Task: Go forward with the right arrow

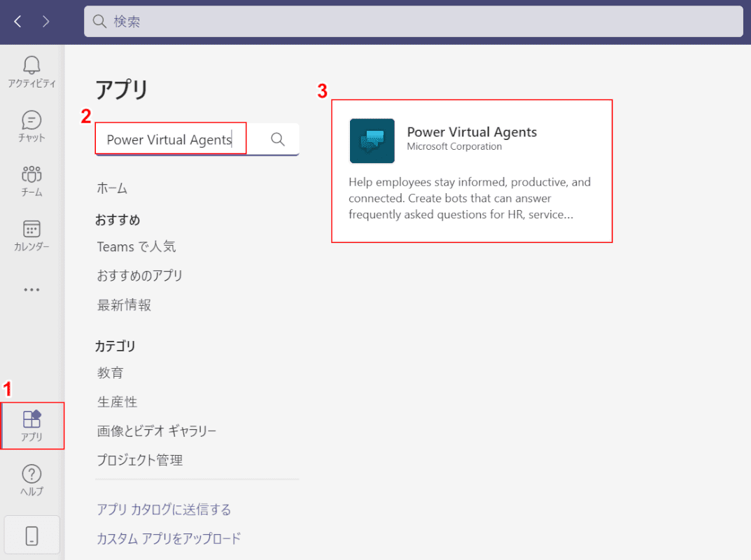Action: pos(46,21)
